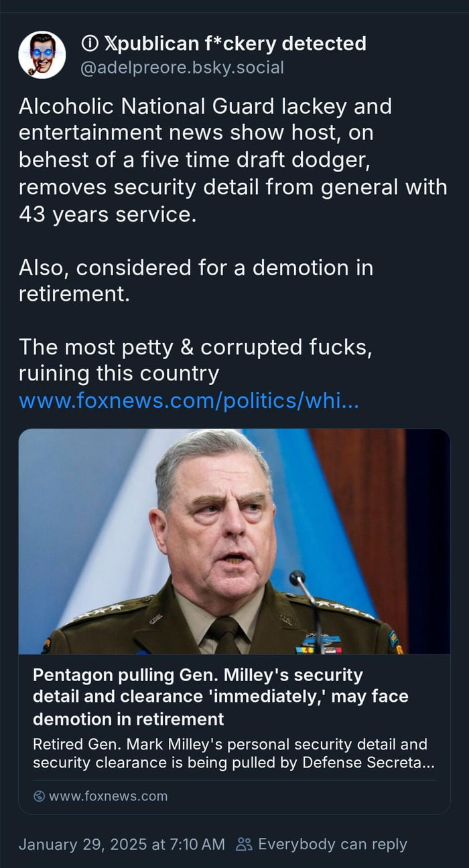The width and height of the screenshot is (469, 868).
Task: Click the www.foxnews.com source label
Action: pos(107,796)
